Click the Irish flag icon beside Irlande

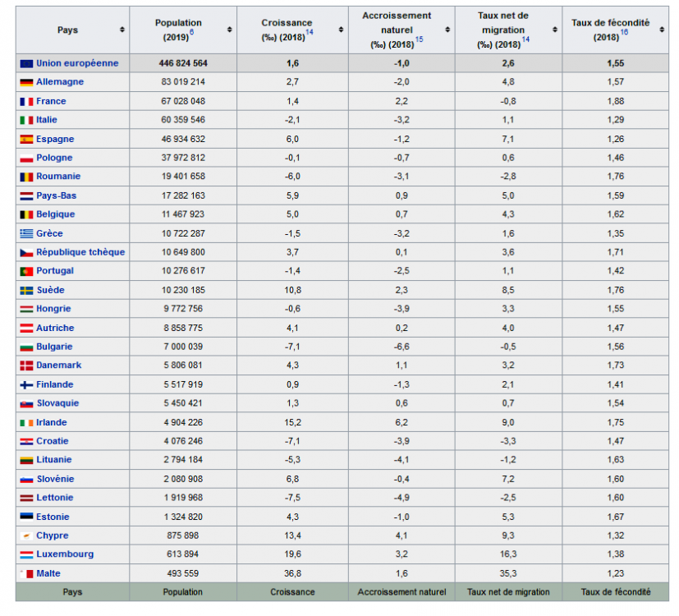26,422
